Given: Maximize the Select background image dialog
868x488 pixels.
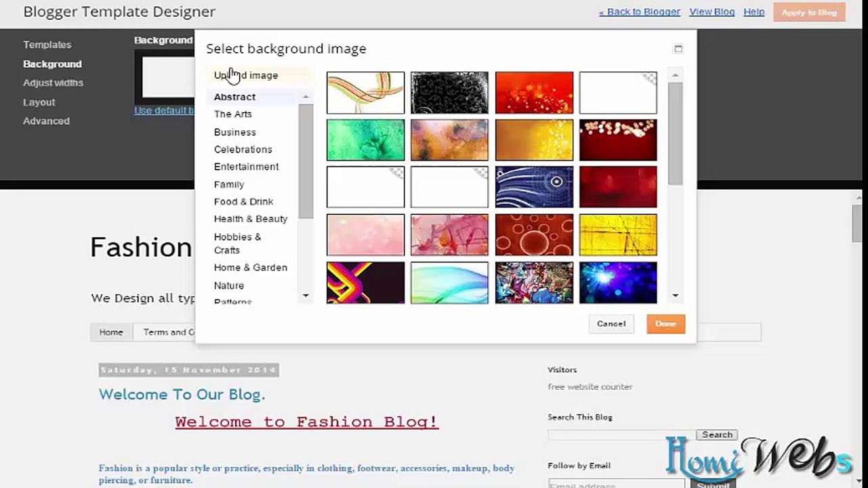Looking at the screenshot, I should coord(678,49).
